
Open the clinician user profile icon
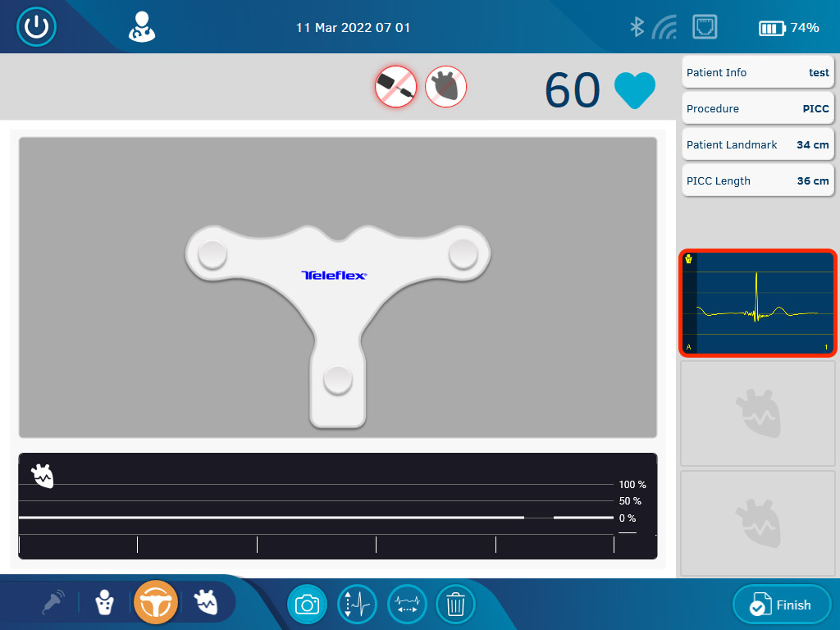pyautogui.click(x=141, y=27)
